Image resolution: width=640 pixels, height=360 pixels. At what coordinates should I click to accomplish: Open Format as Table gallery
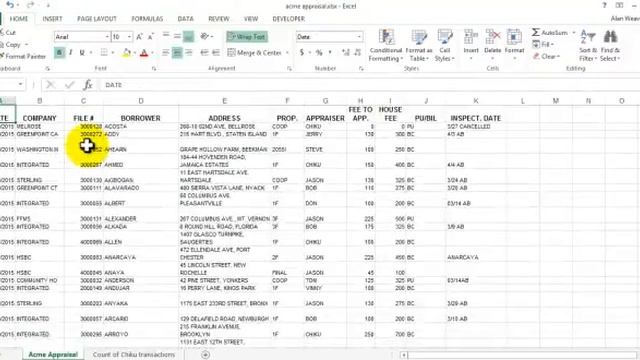(x=419, y=46)
